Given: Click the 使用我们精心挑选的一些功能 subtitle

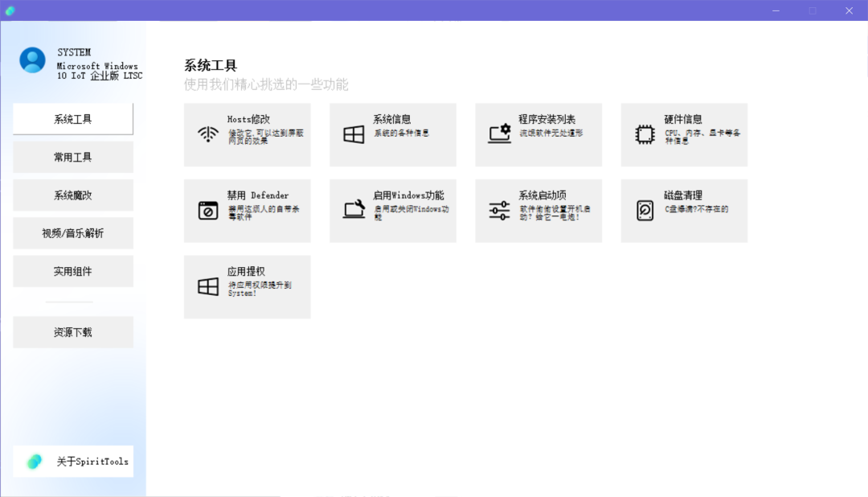Looking at the screenshot, I should point(266,84).
